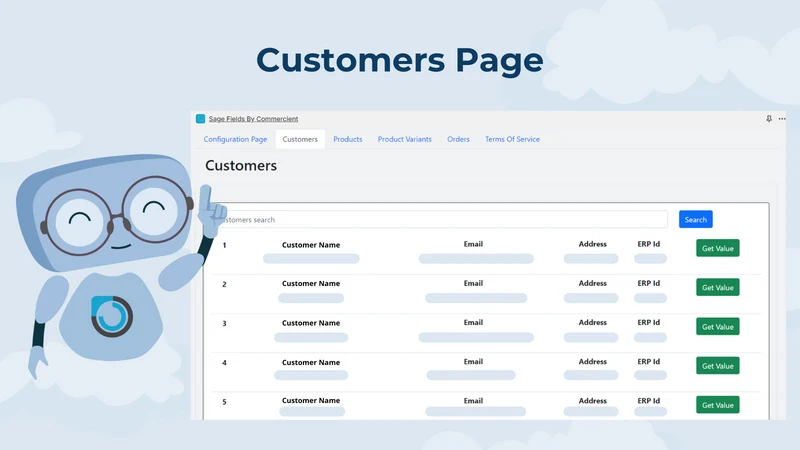
Task: Click the Sage Fields app logo icon
Action: pyautogui.click(x=201, y=119)
